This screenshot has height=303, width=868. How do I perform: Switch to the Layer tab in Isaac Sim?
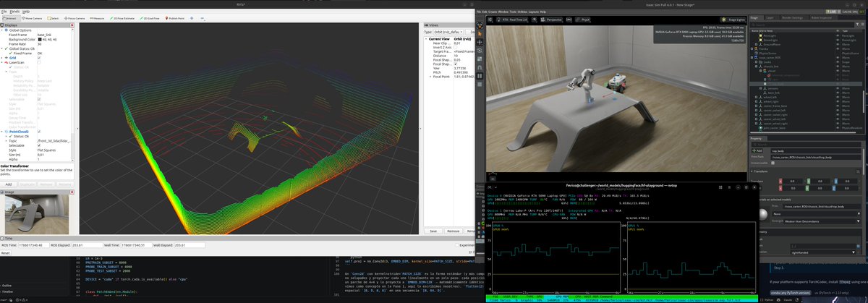[770, 17]
